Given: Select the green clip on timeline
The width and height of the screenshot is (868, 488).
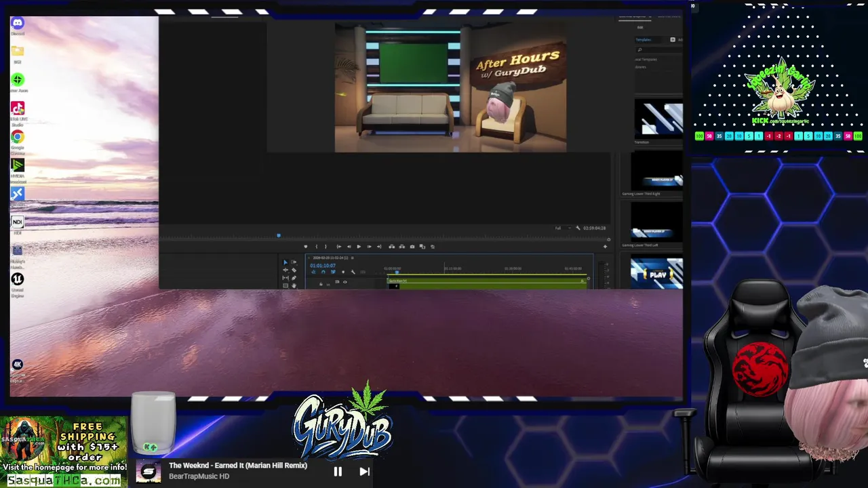Looking at the screenshot, I should click(487, 283).
